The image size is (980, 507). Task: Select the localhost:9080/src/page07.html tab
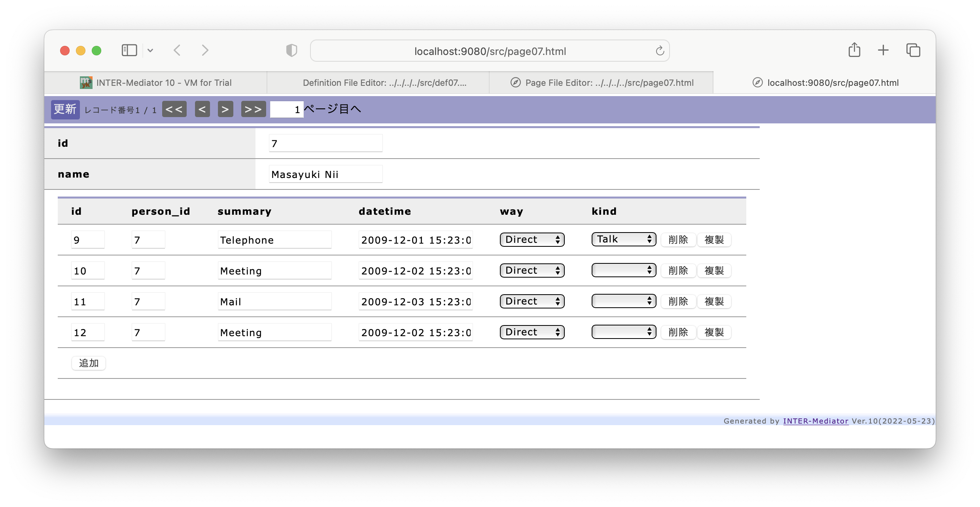tap(825, 83)
